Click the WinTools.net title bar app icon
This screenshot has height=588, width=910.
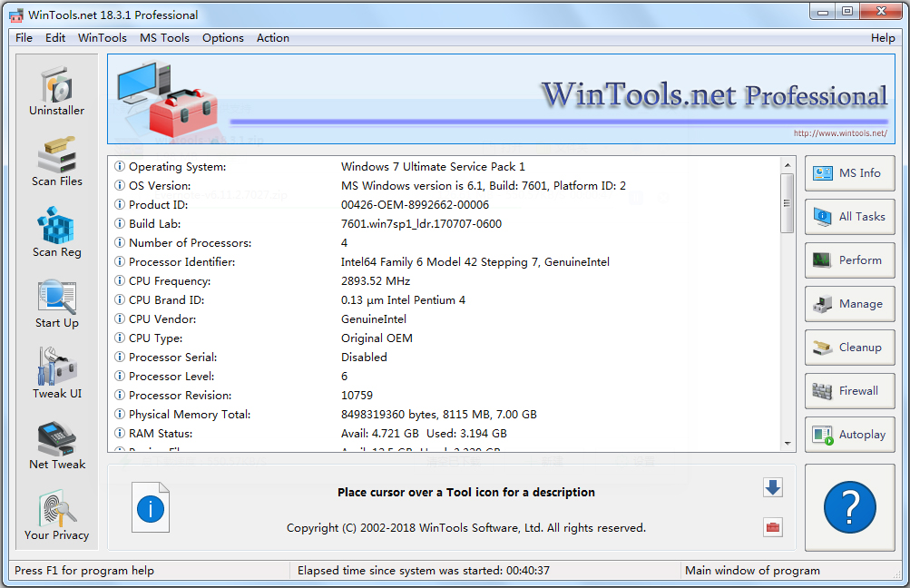[16, 15]
